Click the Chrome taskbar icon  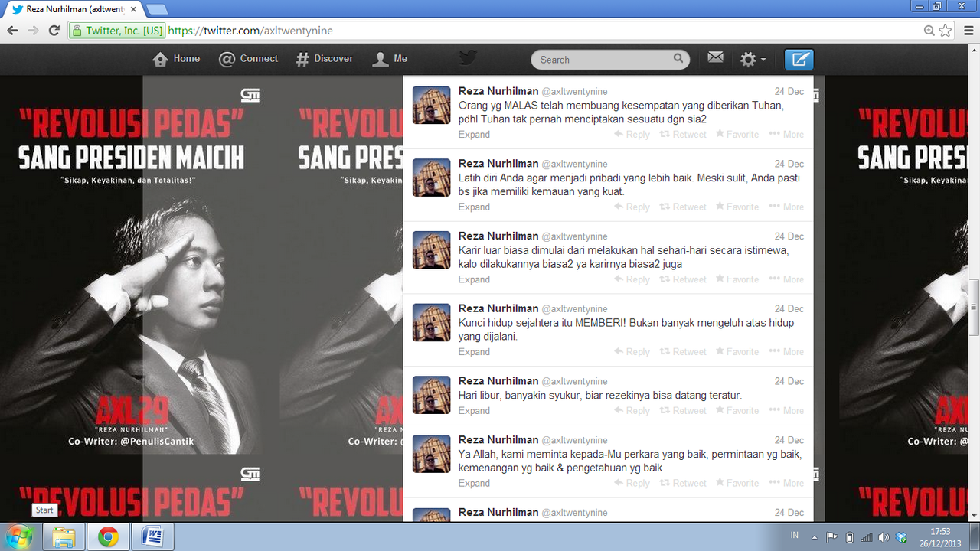[108, 537]
